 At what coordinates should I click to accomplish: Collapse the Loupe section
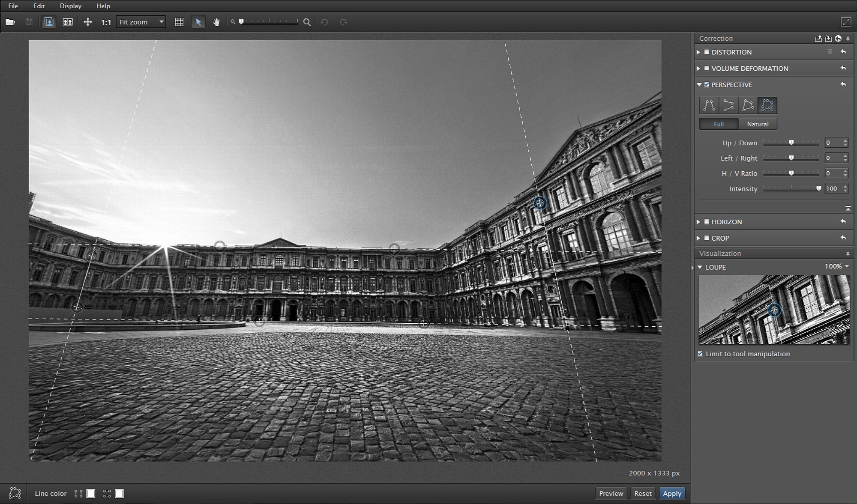click(x=700, y=267)
